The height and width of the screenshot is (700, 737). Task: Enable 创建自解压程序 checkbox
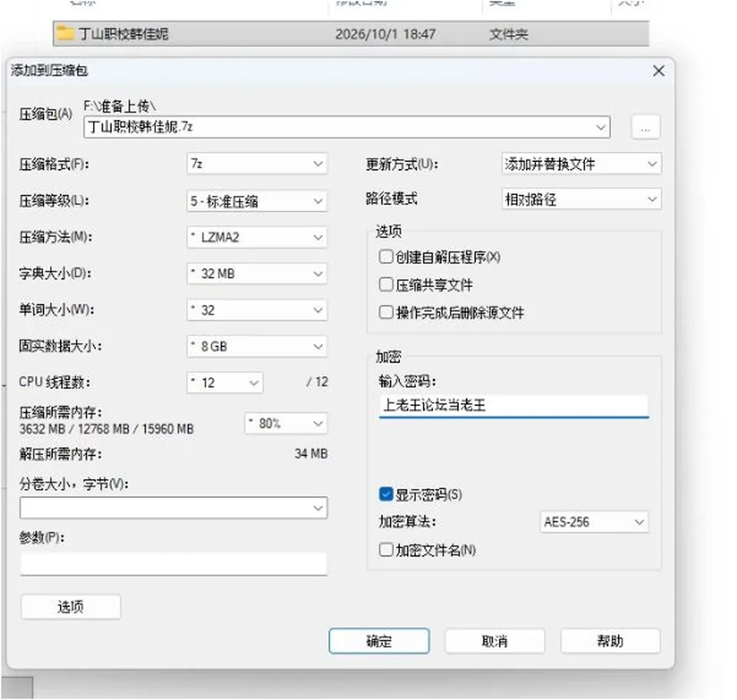coord(386,256)
